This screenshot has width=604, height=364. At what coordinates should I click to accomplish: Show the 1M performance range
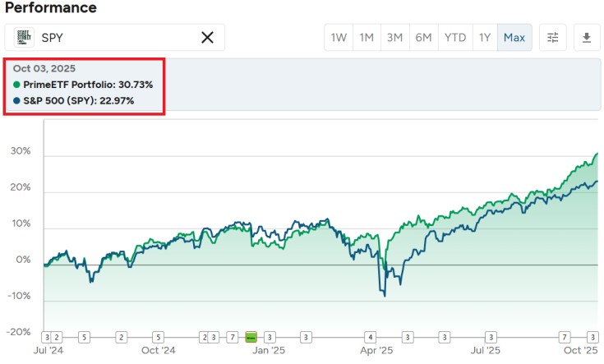[x=367, y=37]
